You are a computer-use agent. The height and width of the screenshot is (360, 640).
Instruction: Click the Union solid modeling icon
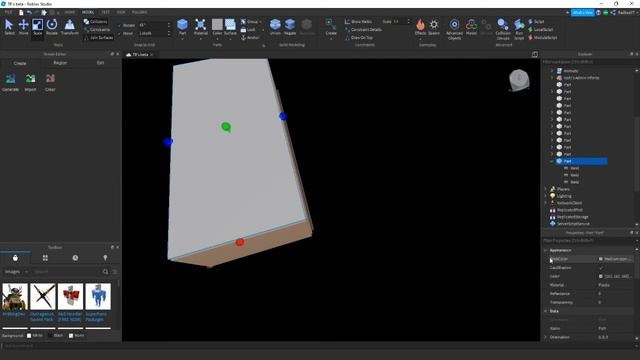pyautogui.click(x=276, y=24)
